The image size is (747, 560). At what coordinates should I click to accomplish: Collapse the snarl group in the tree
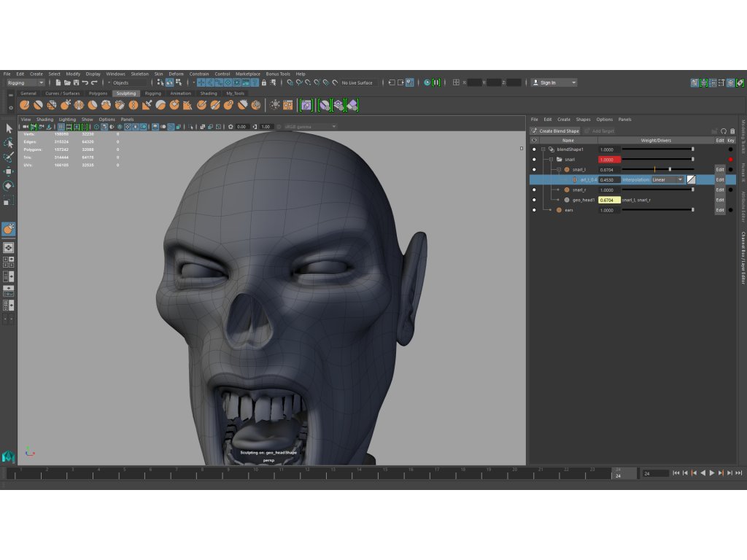pyautogui.click(x=551, y=159)
